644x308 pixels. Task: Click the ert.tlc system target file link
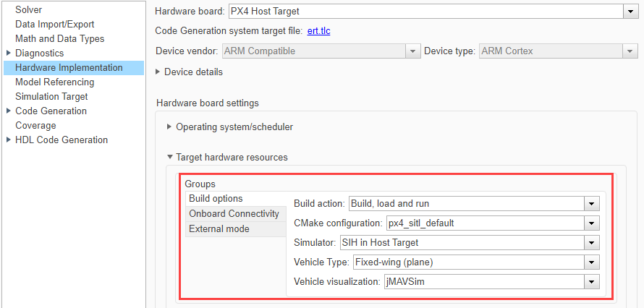click(318, 31)
